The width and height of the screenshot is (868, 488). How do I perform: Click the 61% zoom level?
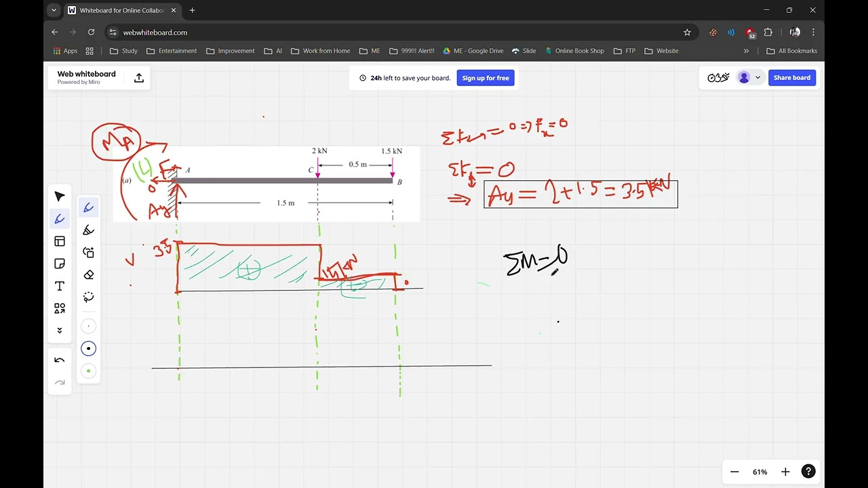(x=759, y=472)
